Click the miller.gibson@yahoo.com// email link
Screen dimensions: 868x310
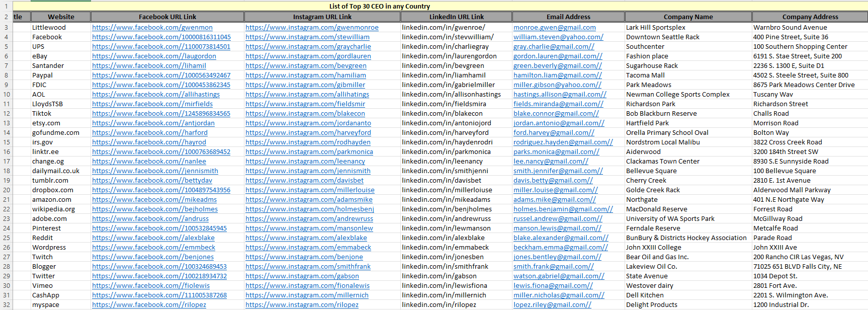(557, 85)
